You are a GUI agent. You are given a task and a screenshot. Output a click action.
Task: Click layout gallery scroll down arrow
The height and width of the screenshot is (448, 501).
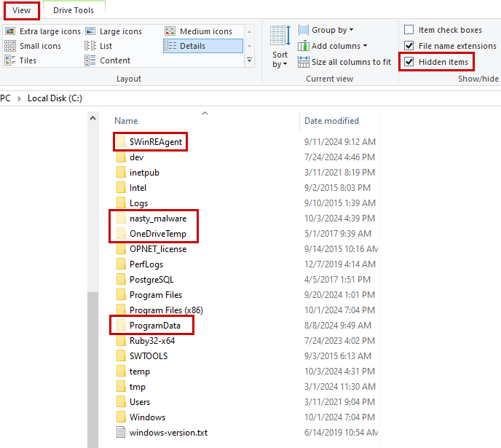click(250, 46)
